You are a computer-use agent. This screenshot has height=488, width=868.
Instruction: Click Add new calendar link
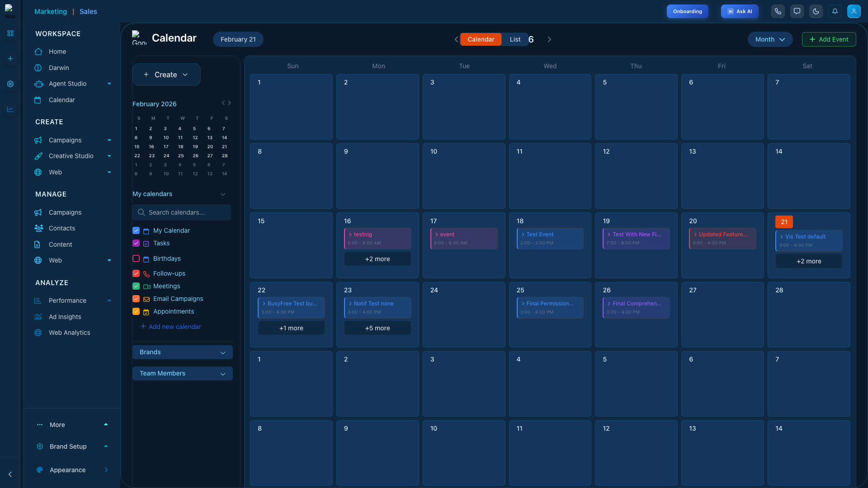click(x=171, y=327)
